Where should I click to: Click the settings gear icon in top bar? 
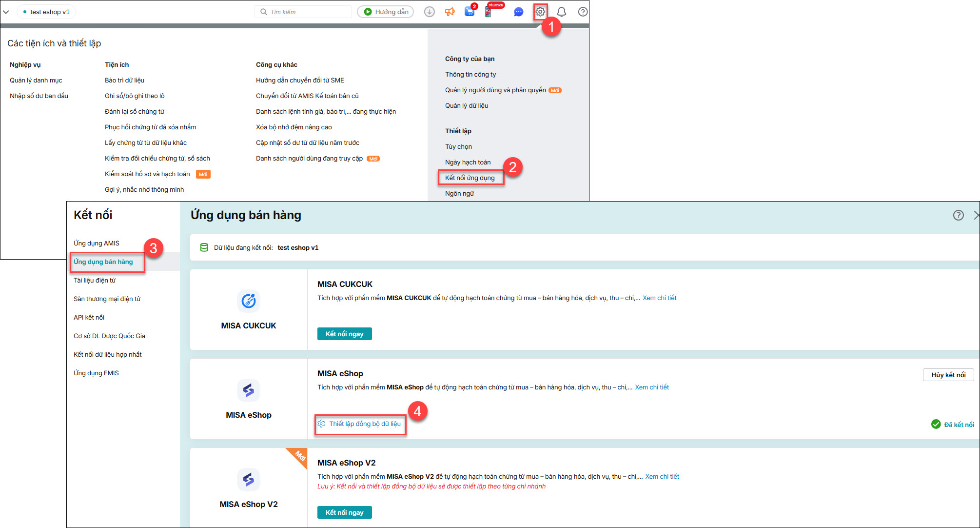click(540, 12)
